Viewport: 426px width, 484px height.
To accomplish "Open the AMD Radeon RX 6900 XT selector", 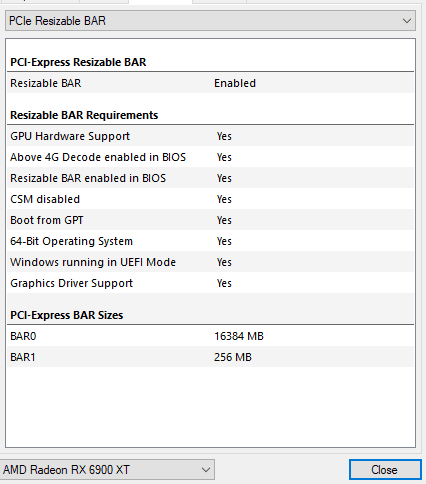I will click(107, 470).
